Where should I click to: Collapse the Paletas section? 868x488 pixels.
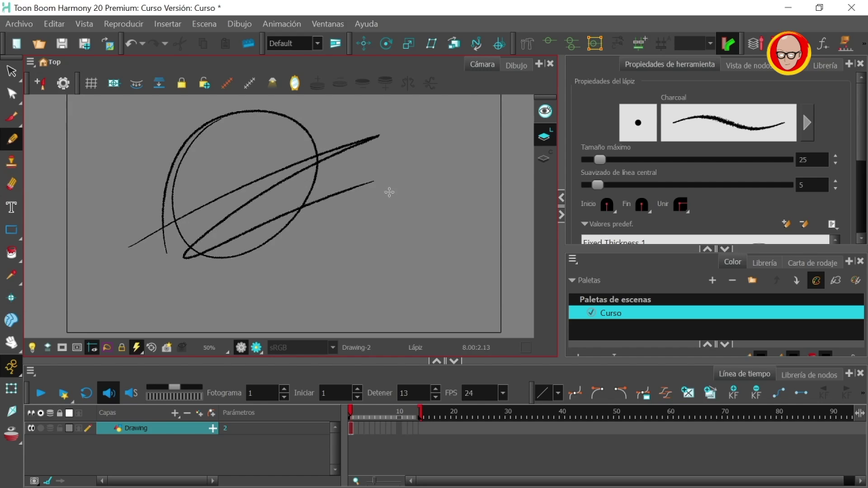572,281
